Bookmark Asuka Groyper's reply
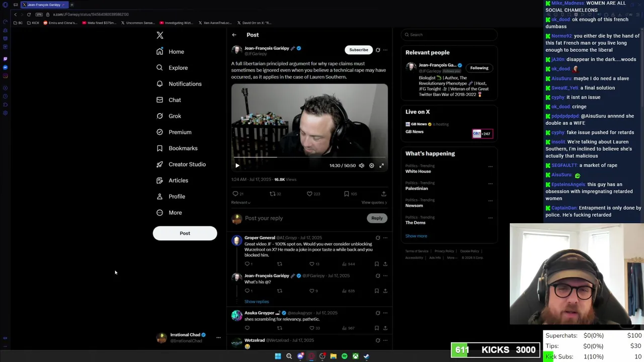 pyautogui.click(x=376, y=328)
